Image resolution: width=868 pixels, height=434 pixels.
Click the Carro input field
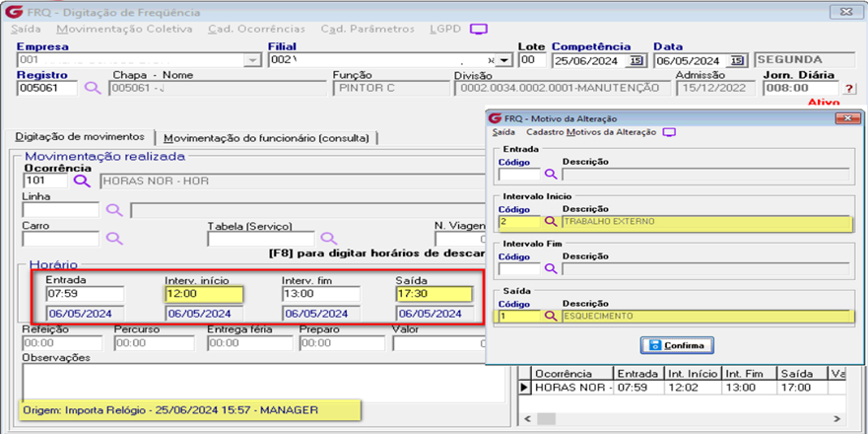click(x=61, y=239)
